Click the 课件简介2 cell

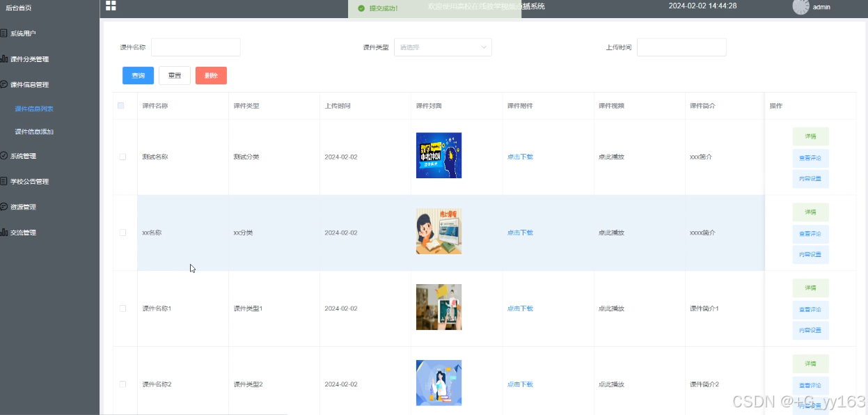[704, 384]
